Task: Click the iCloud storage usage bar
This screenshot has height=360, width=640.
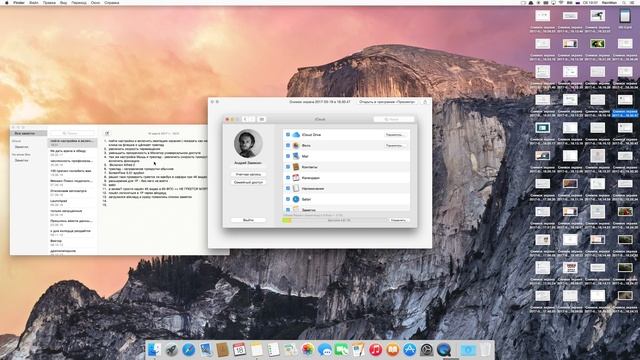Action: click(x=333, y=220)
